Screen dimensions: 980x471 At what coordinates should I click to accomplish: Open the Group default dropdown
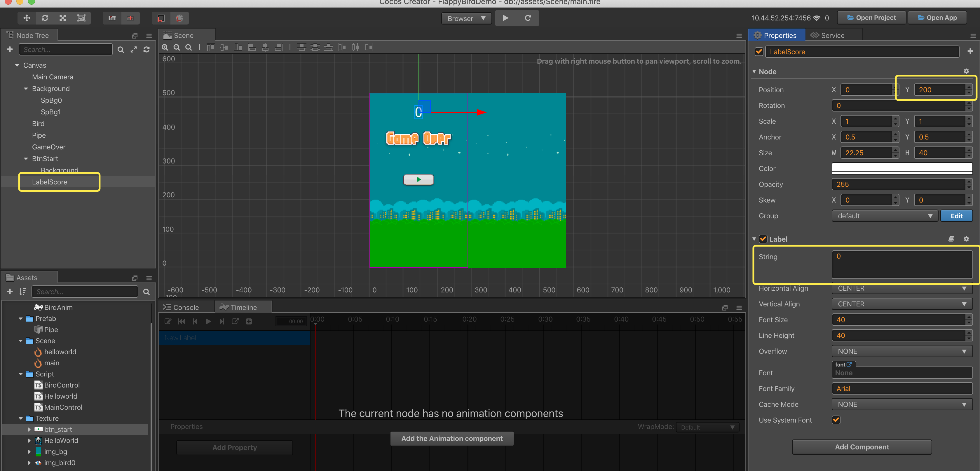point(885,216)
